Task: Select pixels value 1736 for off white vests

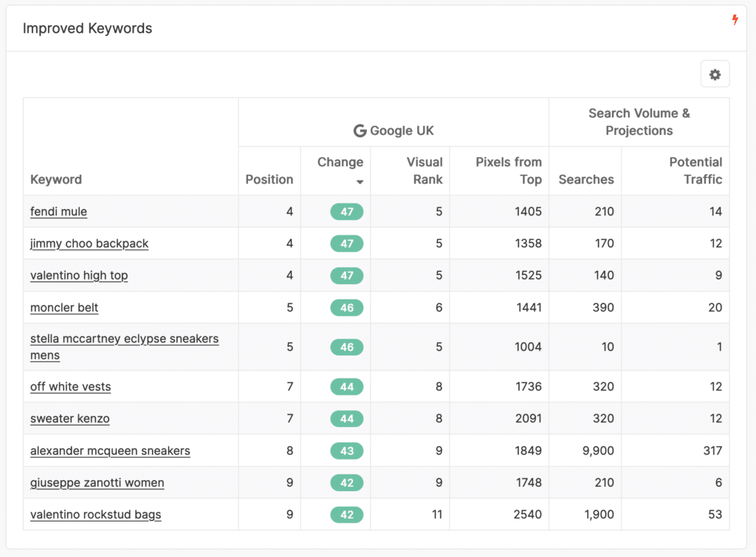Action: coord(529,387)
